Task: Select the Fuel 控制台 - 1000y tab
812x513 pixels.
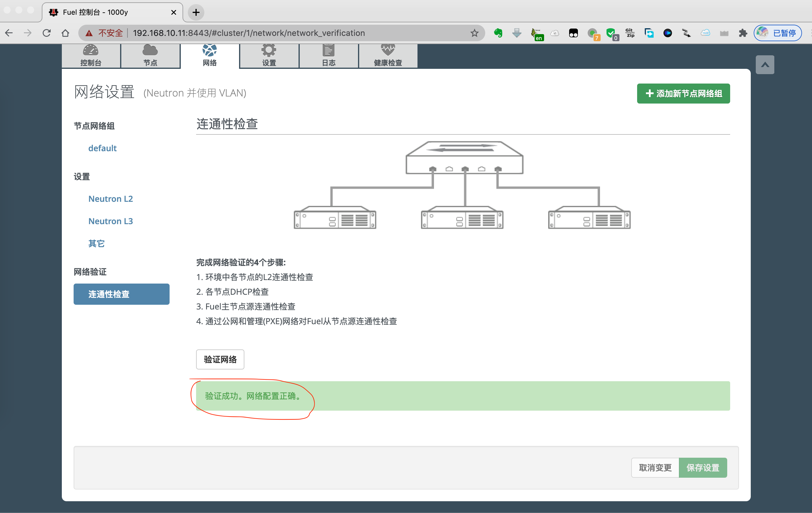Action: pos(112,12)
